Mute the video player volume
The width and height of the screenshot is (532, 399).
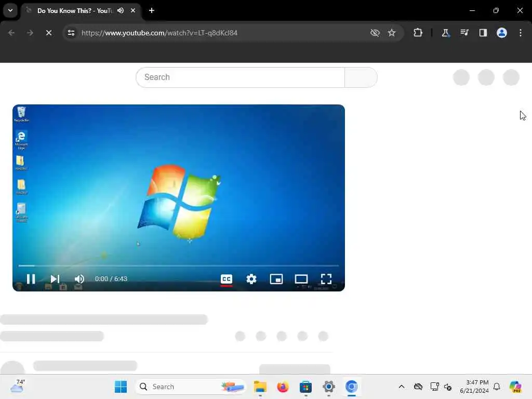79,279
